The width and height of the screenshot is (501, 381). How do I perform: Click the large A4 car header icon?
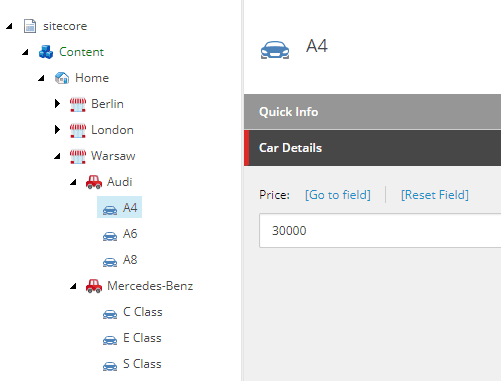click(x=275, y=50)
